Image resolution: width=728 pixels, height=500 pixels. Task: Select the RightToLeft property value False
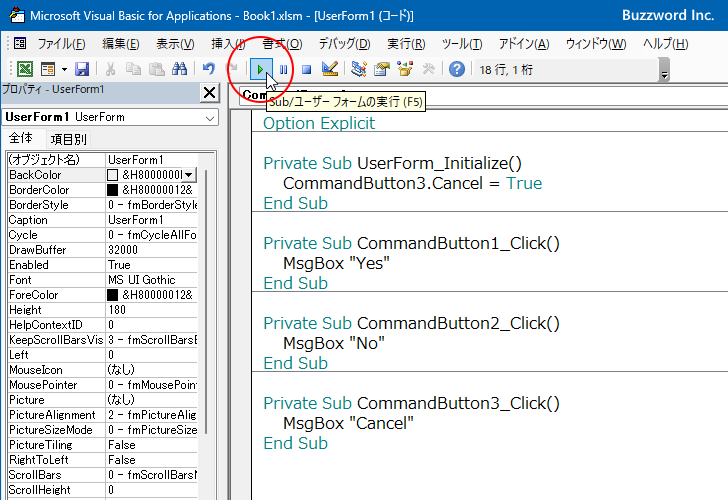pyautogui.click(x=152, y=460)
